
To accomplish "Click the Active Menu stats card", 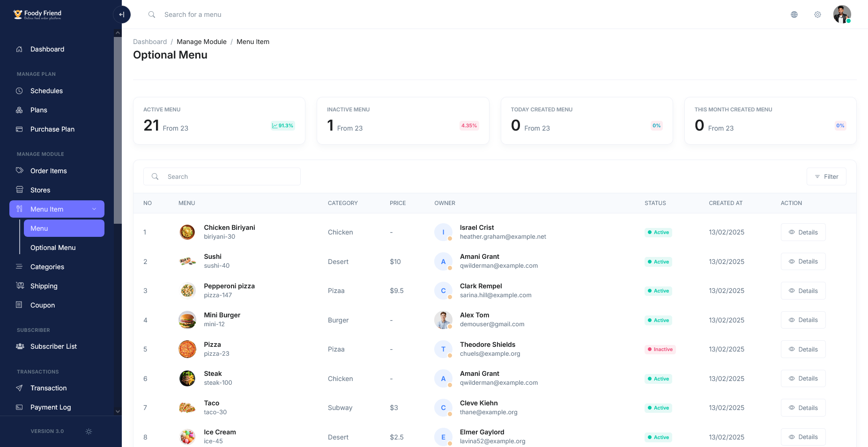I will click(219, 121).
